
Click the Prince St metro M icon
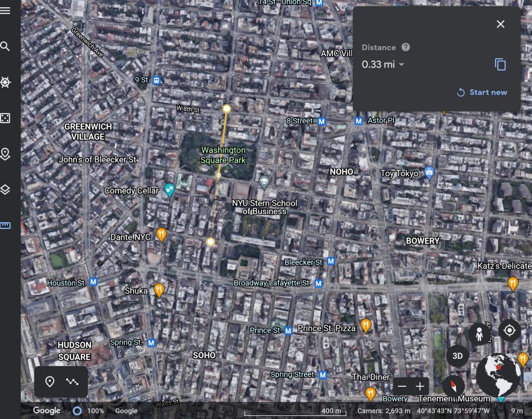point(288,331)
